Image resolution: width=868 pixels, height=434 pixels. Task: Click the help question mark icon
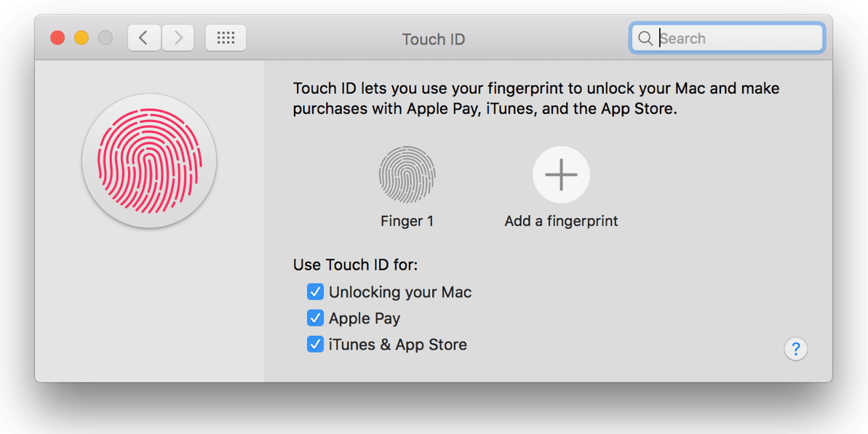795,349
